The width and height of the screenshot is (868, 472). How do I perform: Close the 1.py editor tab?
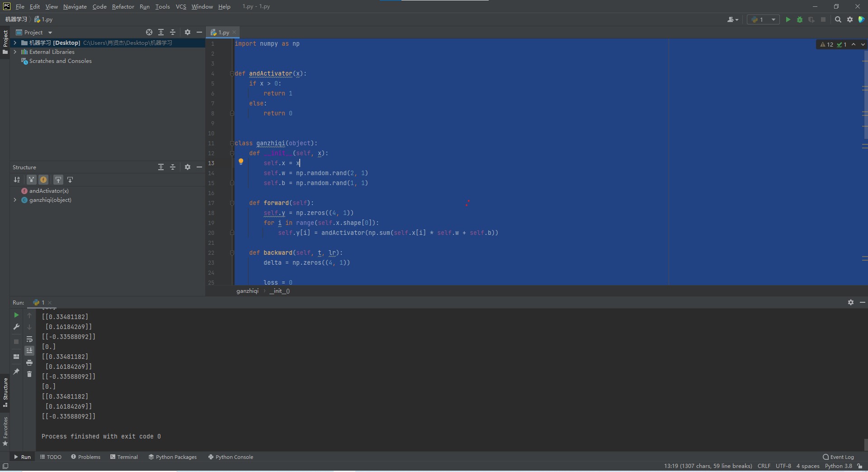coord(234,33)
